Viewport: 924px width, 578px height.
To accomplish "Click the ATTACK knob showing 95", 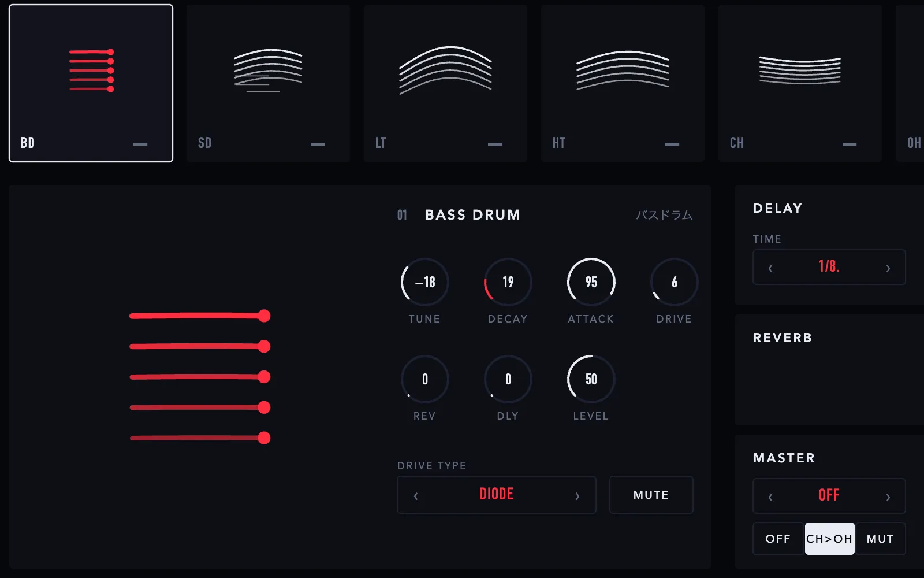I will click(x=591, y=282).
